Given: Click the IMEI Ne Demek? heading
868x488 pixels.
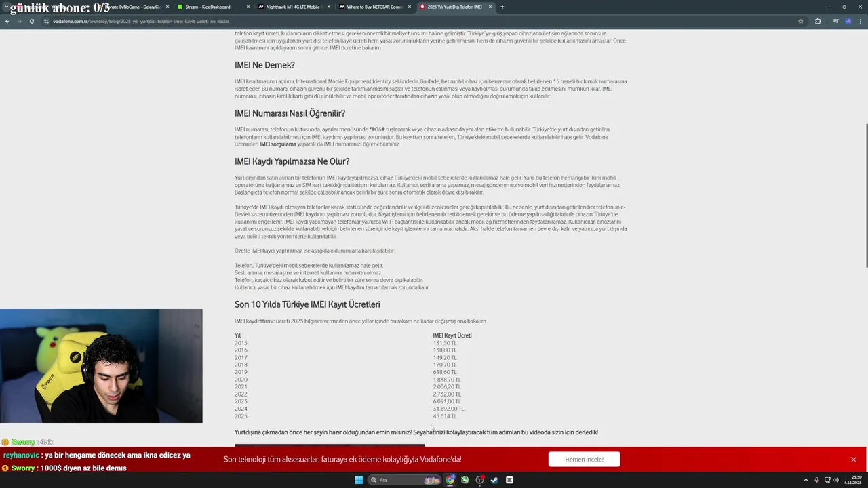Looking at the screenshot, I should click(264, 65).
